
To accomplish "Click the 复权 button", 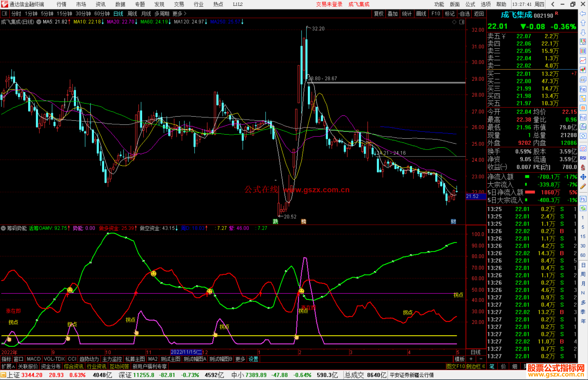I will click(378, 14).
